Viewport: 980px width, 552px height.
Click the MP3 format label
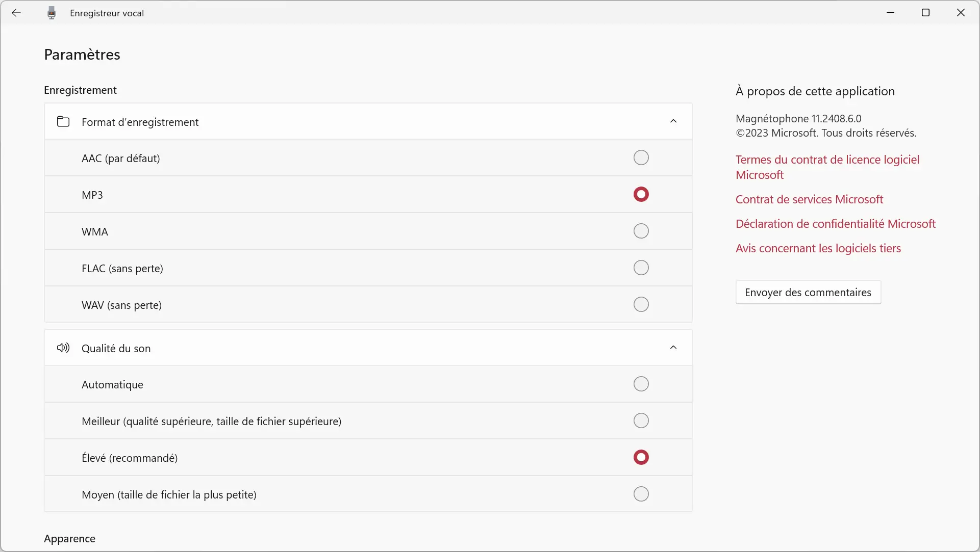[x=92, y=195]
